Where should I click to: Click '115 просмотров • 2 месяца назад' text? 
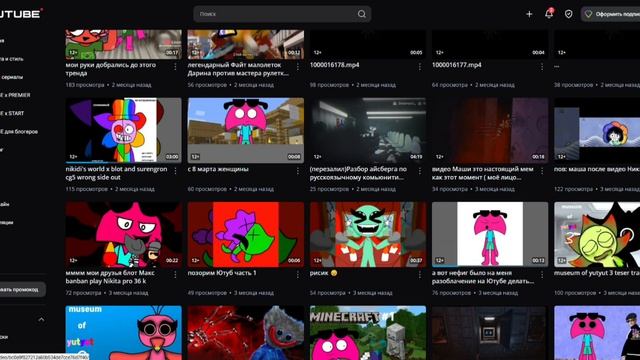pyautogui.click(x=110, y=189)
